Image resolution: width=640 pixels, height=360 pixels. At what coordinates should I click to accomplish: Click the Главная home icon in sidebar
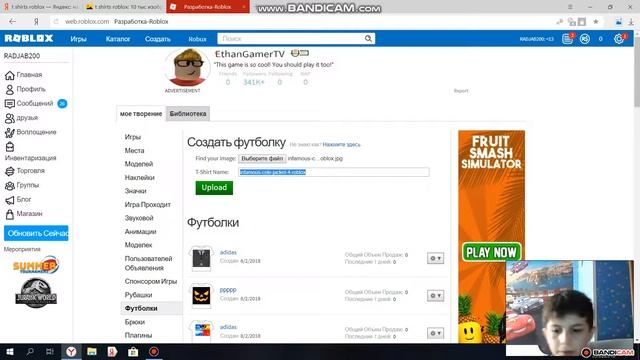tap(9, 75)
